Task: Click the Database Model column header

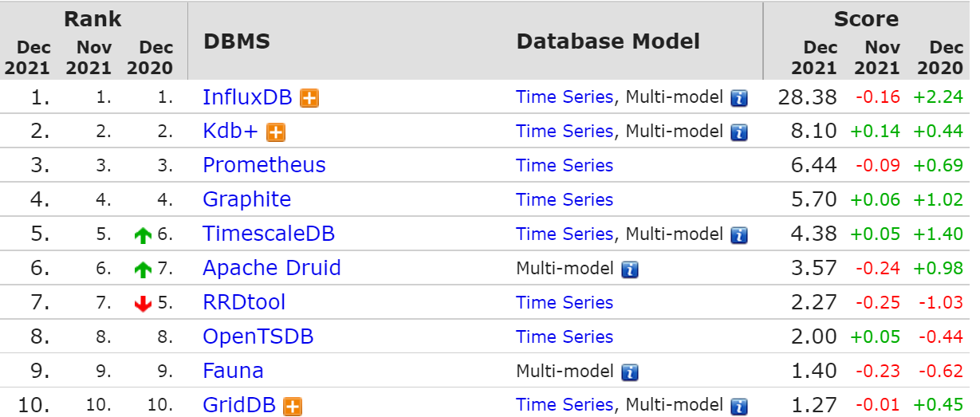Action: [608, 41]
